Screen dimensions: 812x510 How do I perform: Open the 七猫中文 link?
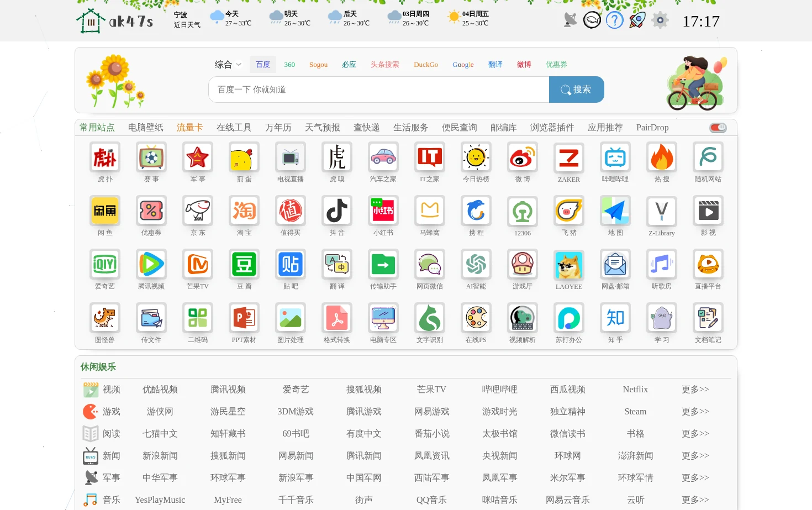pos(160,434)
